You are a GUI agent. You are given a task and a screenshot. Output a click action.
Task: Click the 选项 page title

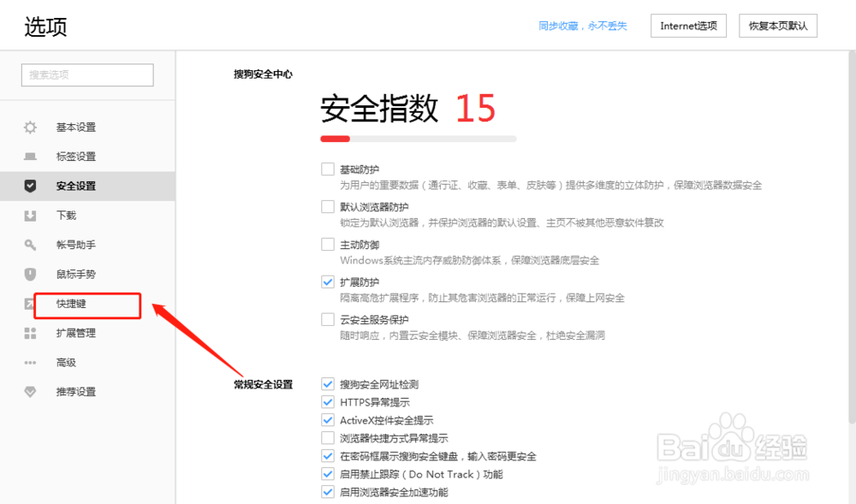[45, 27]
